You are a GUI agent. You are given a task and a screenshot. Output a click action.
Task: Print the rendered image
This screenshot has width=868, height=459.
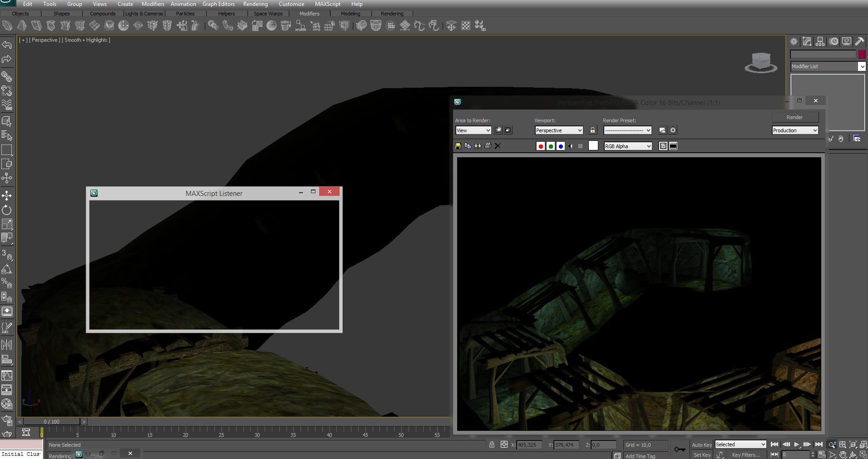tap(488, 146)
